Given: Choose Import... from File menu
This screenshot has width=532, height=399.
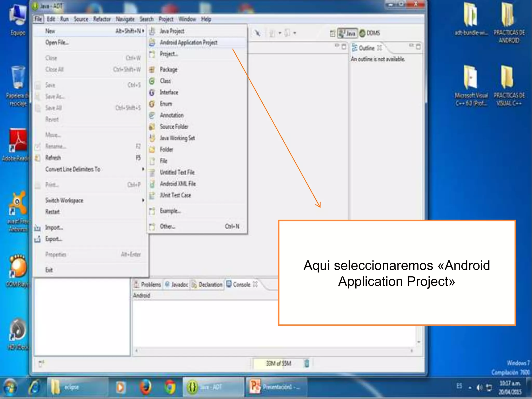Looking at the screenshot, I should click(x=54, y=228).
